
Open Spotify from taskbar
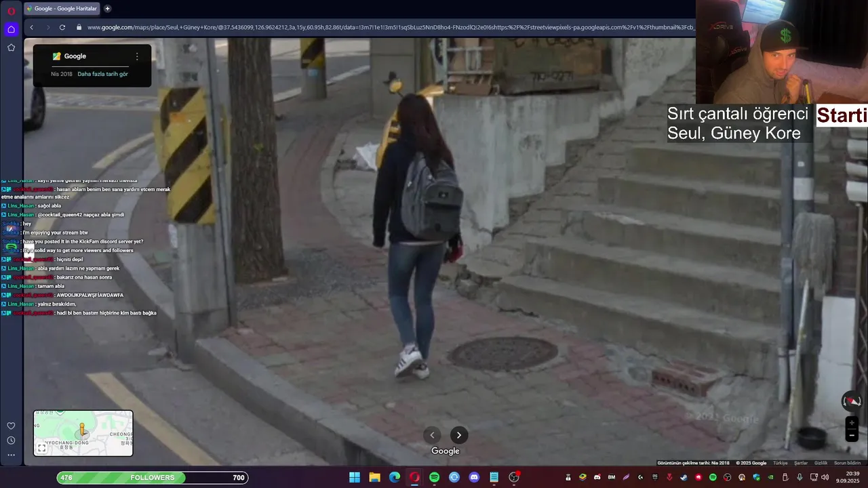(434, 477)
